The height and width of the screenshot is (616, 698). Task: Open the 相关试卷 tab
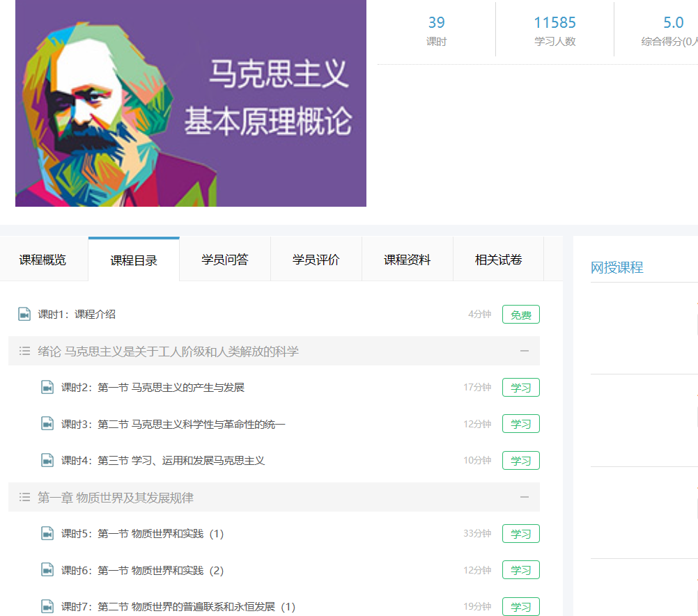[498, 260]
